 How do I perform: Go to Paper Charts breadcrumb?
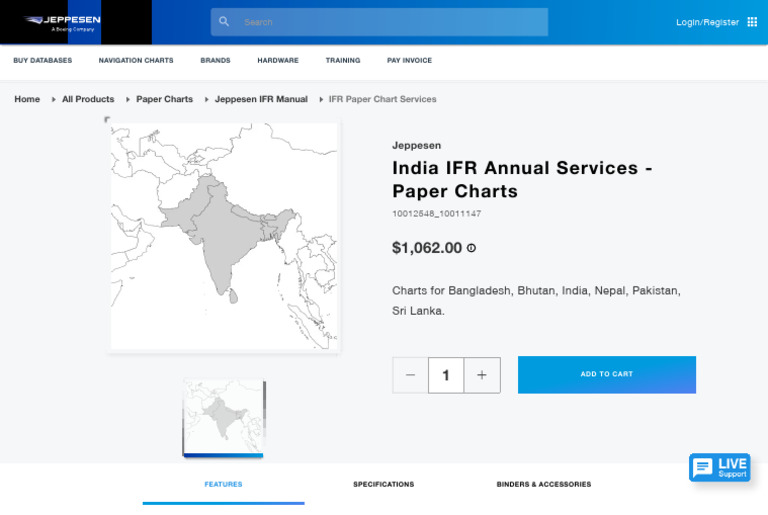pyautogui.click(x=165, y=99)
